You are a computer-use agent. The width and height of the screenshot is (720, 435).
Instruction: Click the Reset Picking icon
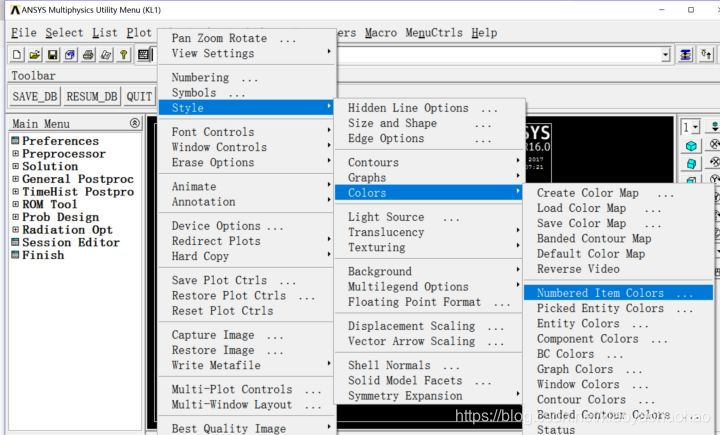point(706,55)
